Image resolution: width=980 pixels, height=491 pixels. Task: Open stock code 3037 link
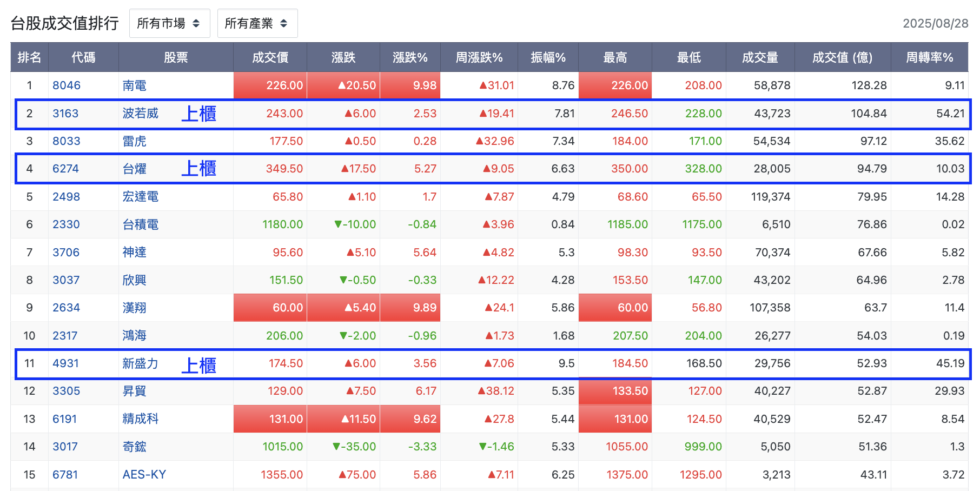(66, 280)
